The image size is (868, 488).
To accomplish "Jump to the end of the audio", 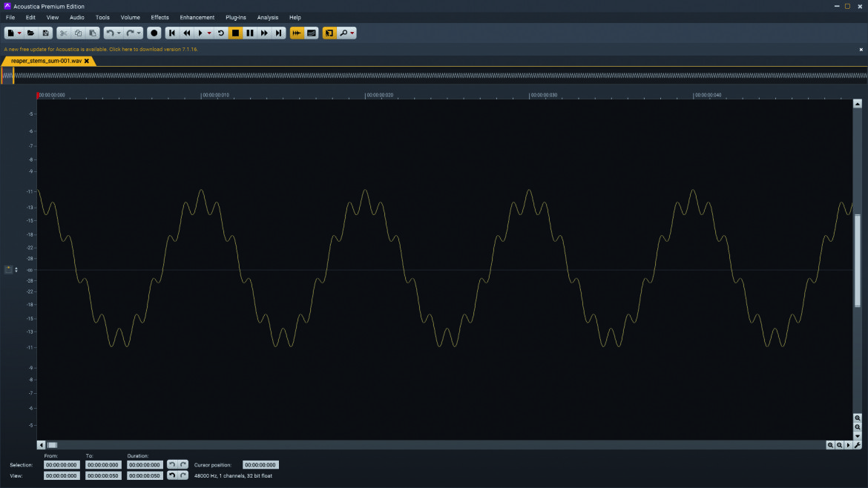I will pyautogui.click(x=278, y=33).
